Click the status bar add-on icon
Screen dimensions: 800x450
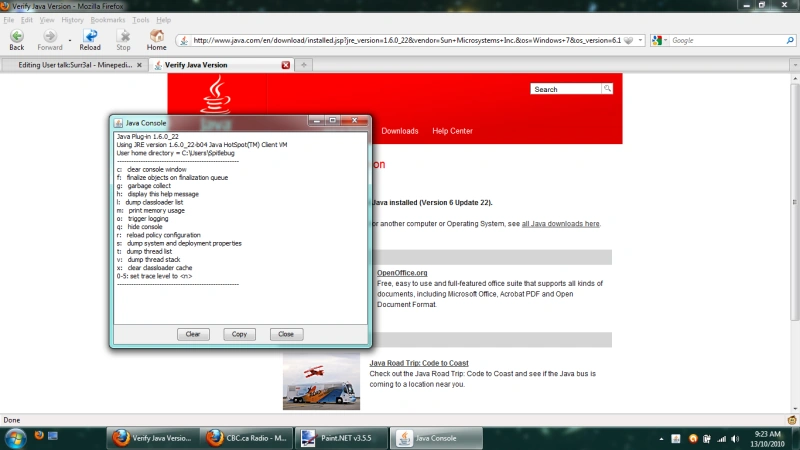coord(792,420)
